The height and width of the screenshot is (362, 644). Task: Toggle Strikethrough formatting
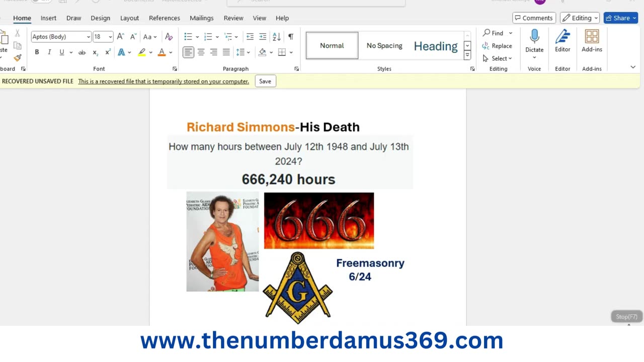(82, 52)
